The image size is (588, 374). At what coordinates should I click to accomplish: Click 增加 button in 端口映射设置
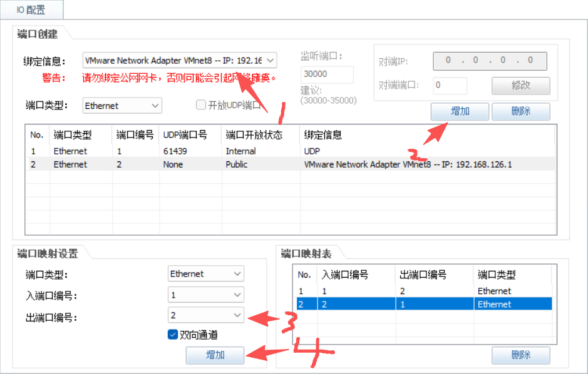coord(215,355)
